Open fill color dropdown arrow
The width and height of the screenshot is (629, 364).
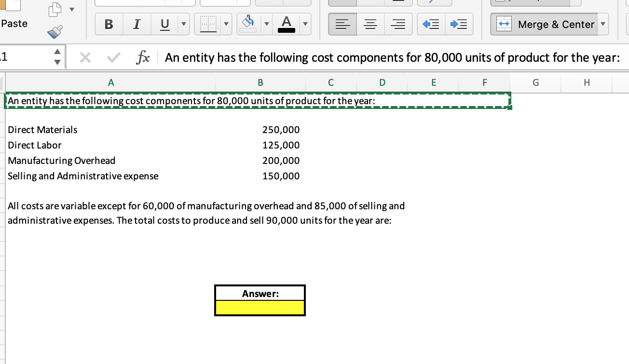[266, 24]
